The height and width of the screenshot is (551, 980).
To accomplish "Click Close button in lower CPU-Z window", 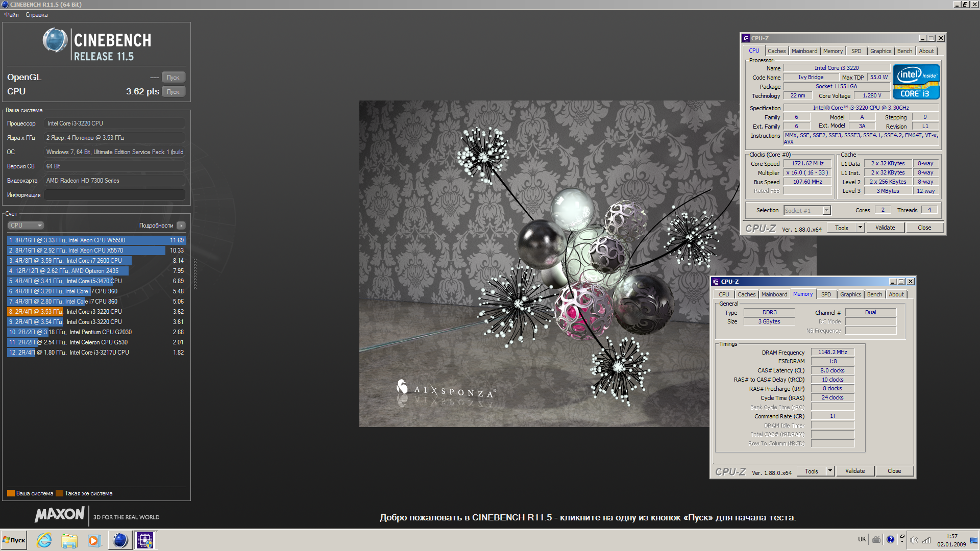I will 894,471.
